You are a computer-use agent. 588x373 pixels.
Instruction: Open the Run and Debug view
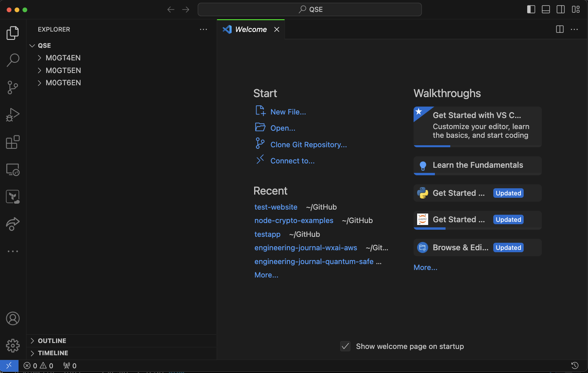click(13, 115)
